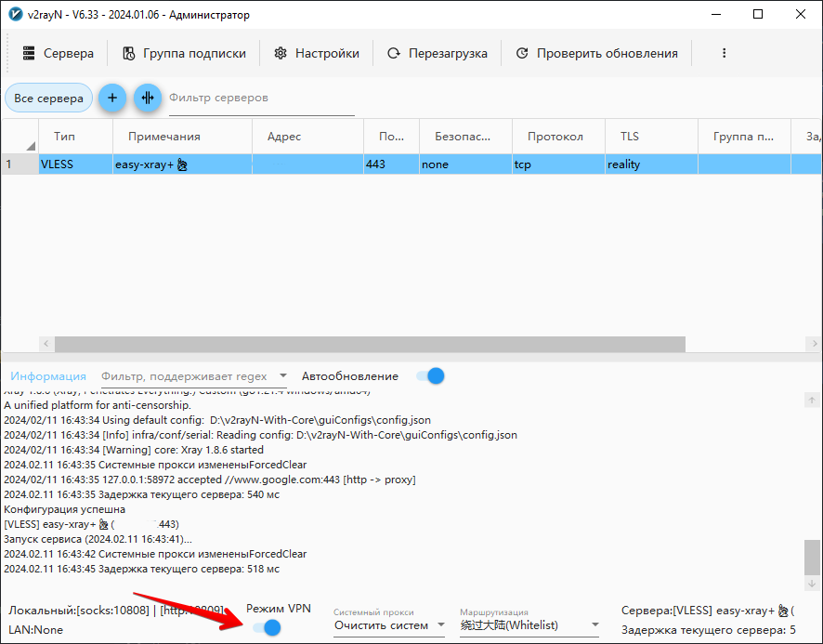Toggle the Автообновление switch
Viewport: 823px width, 644px height.
click(x=430, y=376)
